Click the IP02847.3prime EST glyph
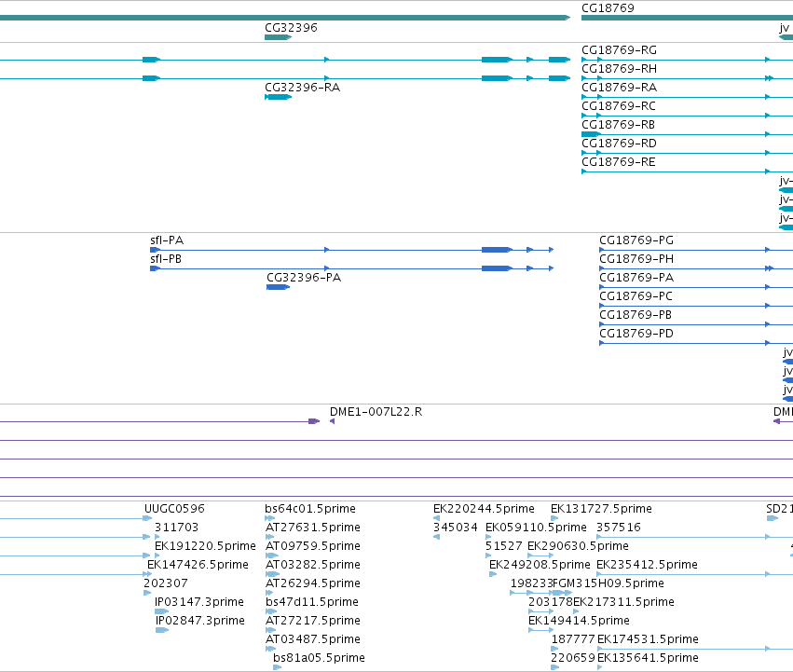 162,630
